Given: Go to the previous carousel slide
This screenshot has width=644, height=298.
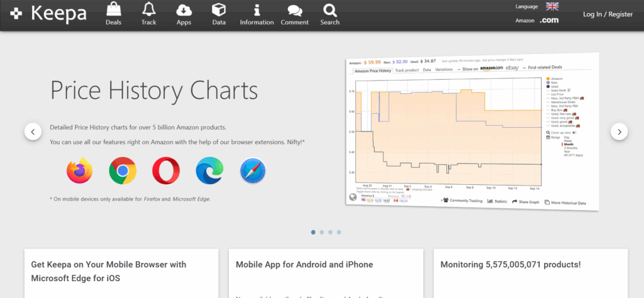Looking at the screenshot, I should point(33,132).
